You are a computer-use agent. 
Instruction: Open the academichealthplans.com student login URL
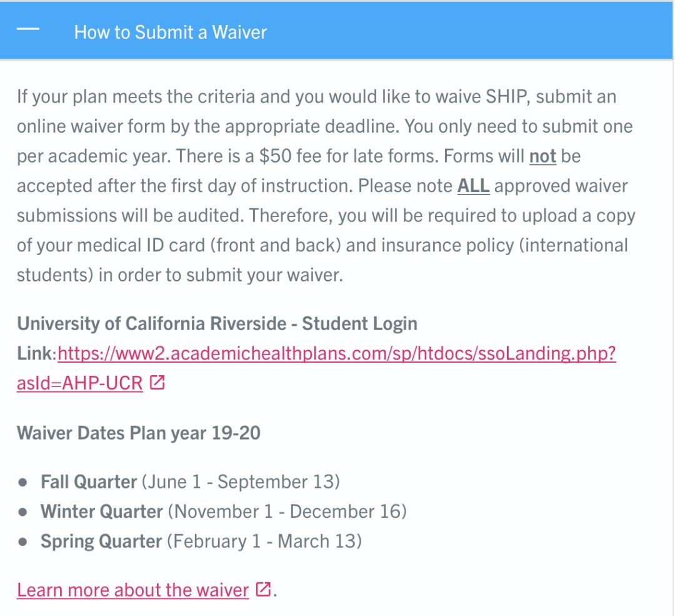(x=336, y=354)
